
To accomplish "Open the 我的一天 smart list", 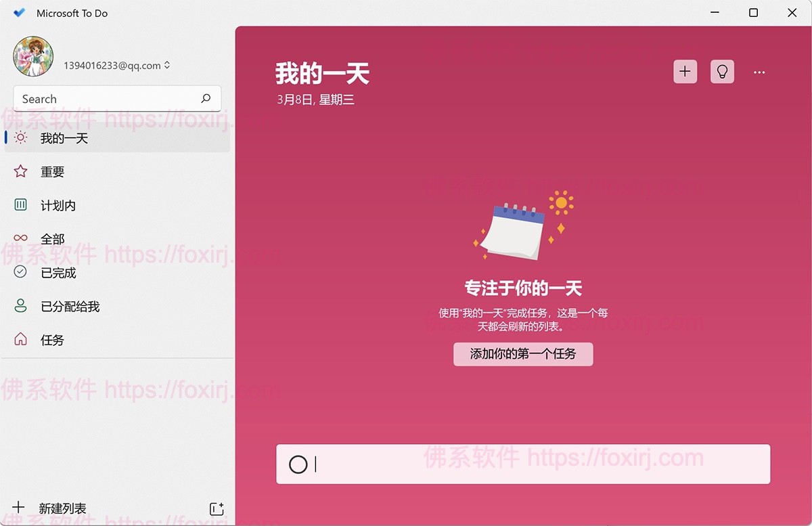I will (x=64, y=137).
